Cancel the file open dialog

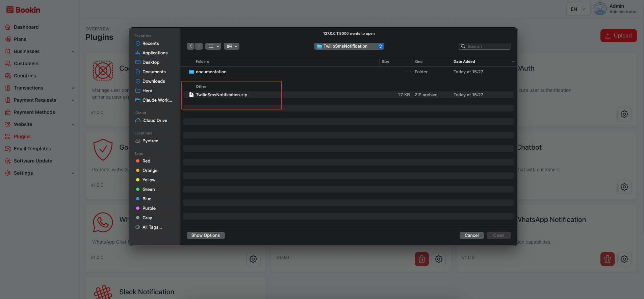[x=471, y=235]
